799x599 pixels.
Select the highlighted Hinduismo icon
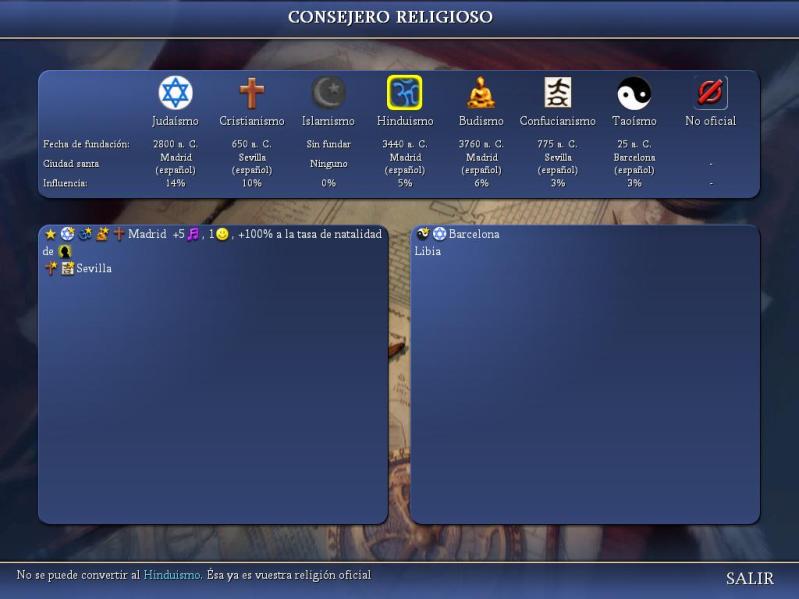pos(404,93)
